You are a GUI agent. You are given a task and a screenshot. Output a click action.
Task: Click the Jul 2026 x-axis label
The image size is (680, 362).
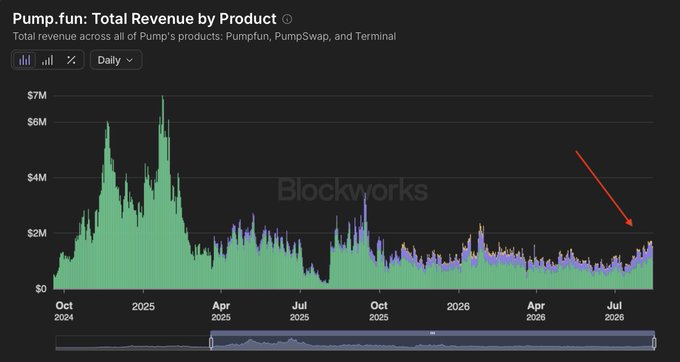click(x=615, y=311)
